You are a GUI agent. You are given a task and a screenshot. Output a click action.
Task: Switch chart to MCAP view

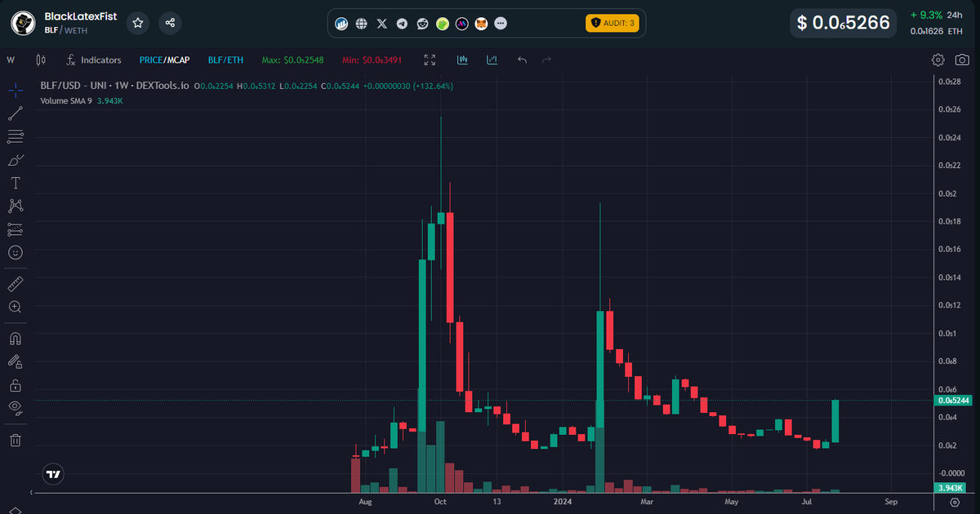(177, 60)
